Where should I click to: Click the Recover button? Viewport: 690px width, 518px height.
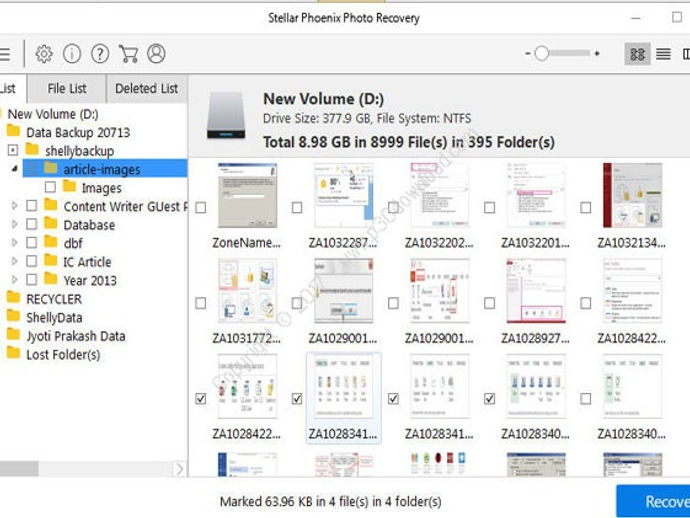coord(653,501)
